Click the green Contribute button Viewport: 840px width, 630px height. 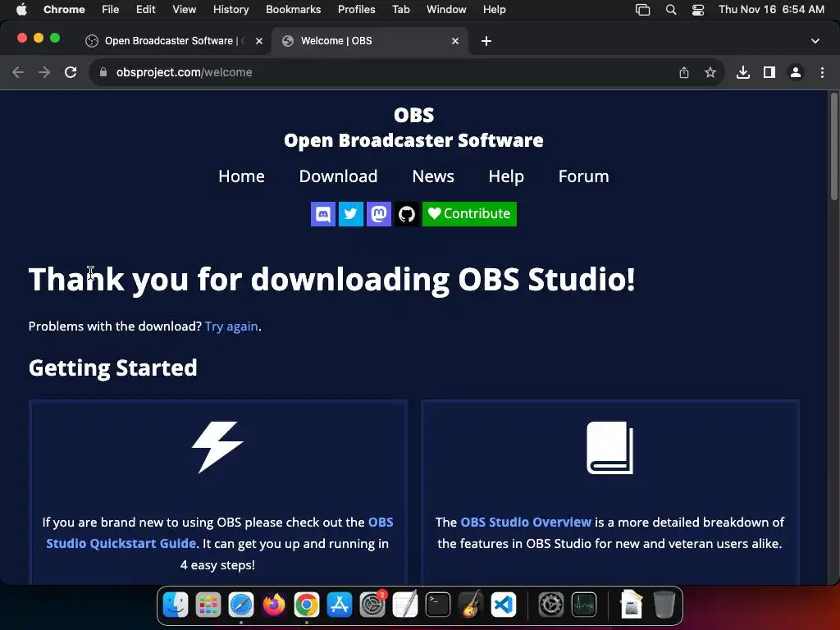469,214
